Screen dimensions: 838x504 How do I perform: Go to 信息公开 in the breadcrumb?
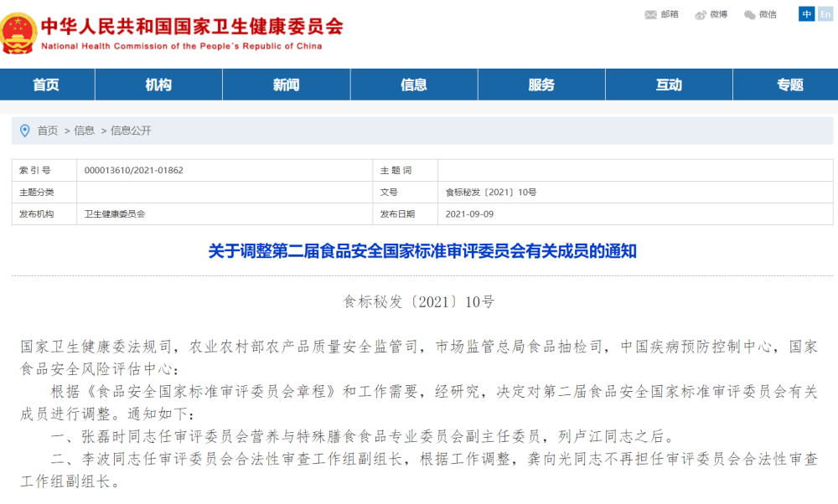click(131, 131)
